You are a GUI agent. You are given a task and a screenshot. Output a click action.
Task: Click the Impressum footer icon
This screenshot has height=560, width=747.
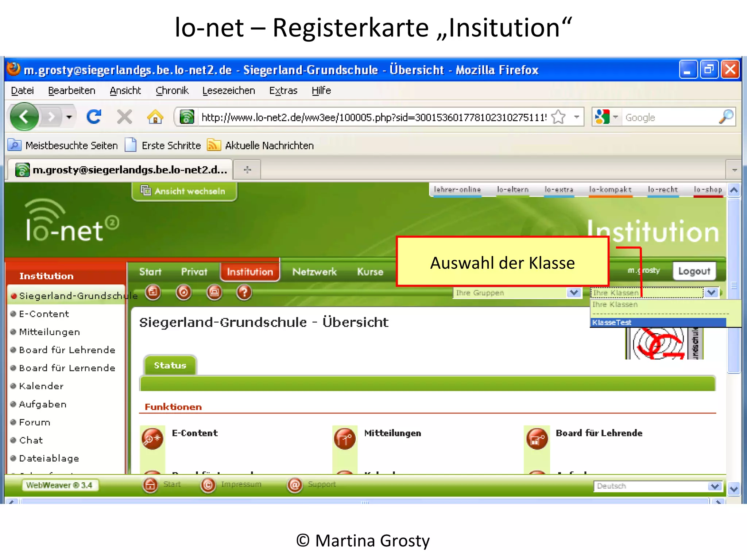click(208, 485)
